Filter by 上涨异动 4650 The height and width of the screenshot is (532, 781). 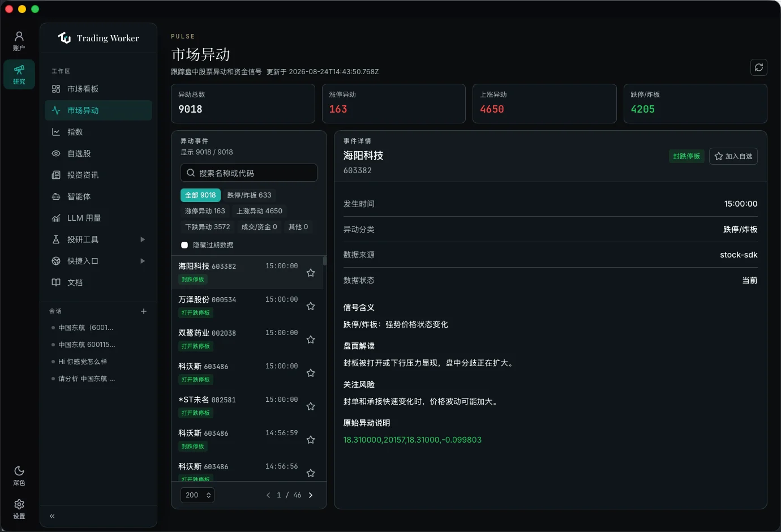259,211
